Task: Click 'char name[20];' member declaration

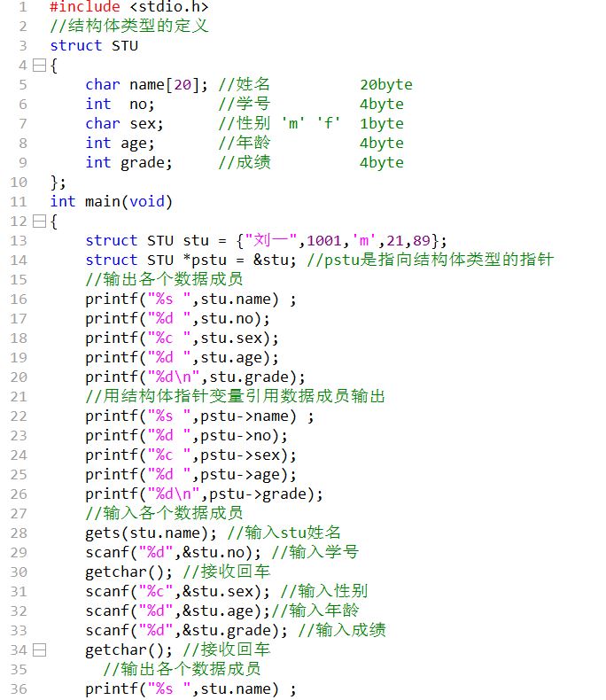Action: [146, 84]
